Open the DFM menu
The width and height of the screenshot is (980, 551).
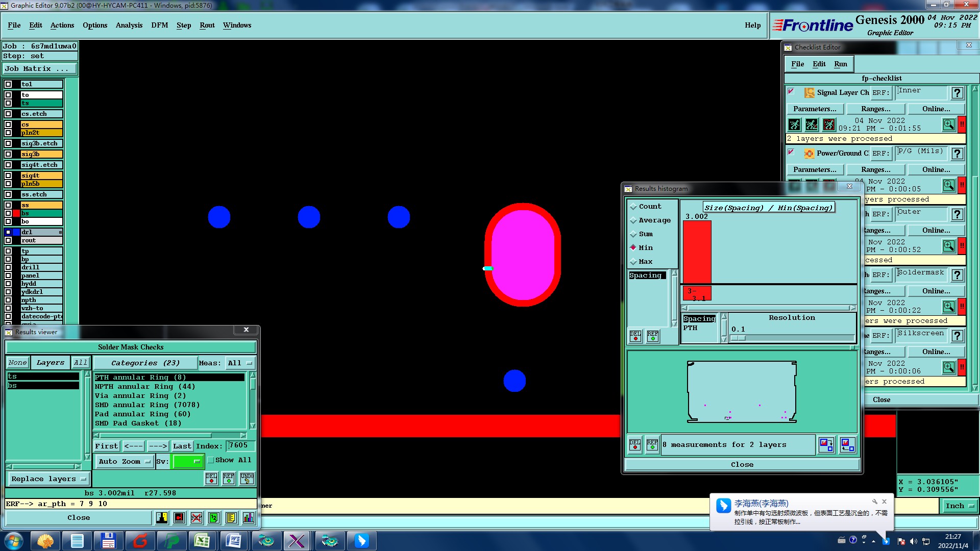click(159, 26)
